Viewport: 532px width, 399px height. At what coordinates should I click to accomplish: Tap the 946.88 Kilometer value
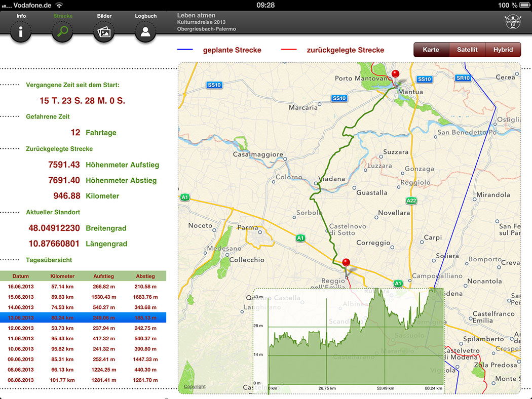pyautogui.click(x=67, y=196)
